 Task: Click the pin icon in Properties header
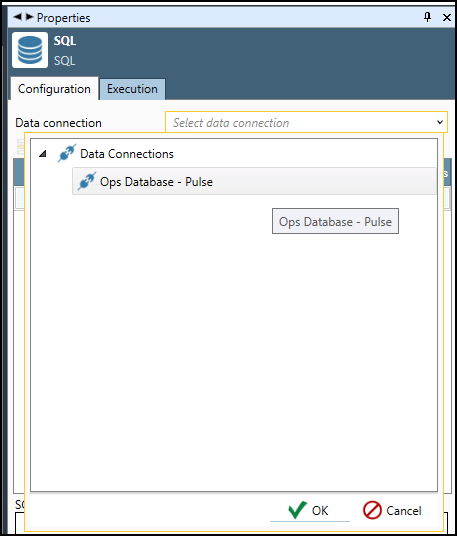pyautogui.click(x=427, y=17)
